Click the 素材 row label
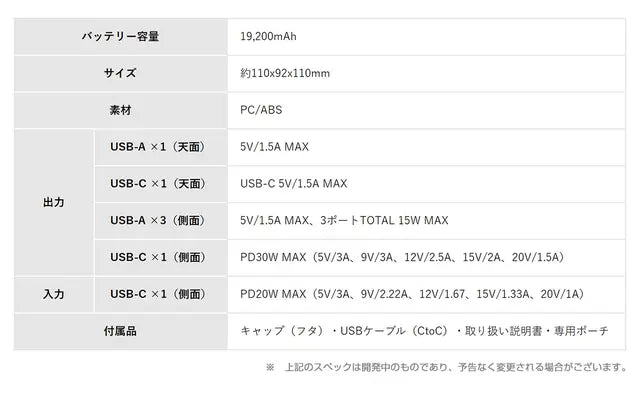The height and width of the screenshot is (406, 640). (x=120, y=110)
